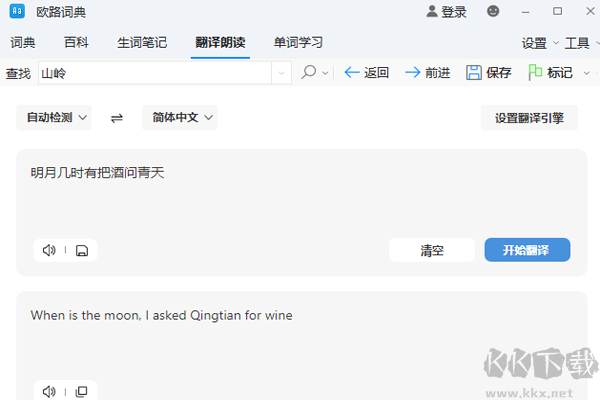
Task: Click the smiley face feedback icon
Action: 493,12
